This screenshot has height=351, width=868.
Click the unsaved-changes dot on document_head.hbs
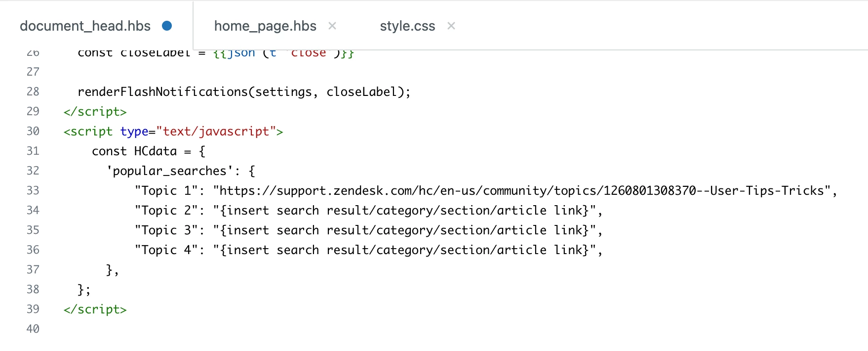[x=167, y=26]
